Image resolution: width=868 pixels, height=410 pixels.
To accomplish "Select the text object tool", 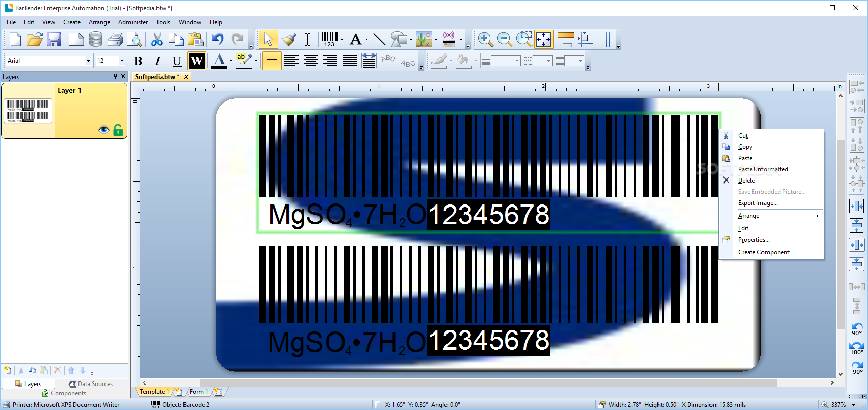I will 356,39.
